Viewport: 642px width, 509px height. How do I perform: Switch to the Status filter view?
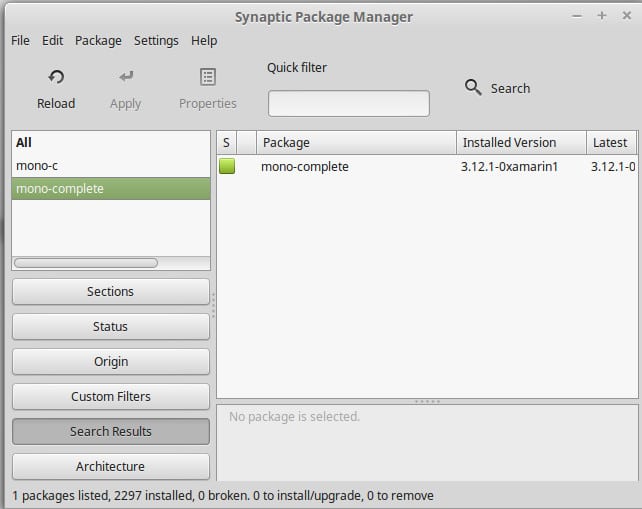click(x=110, y=327)
